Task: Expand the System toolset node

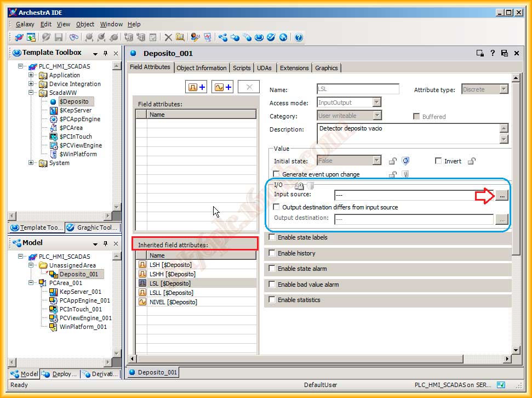Action: tap(31, 163)
